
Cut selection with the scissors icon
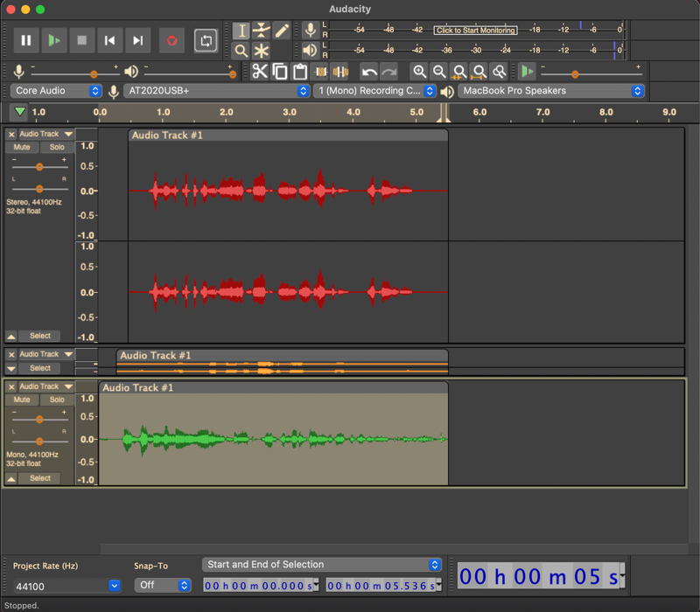tap(259, 72)
